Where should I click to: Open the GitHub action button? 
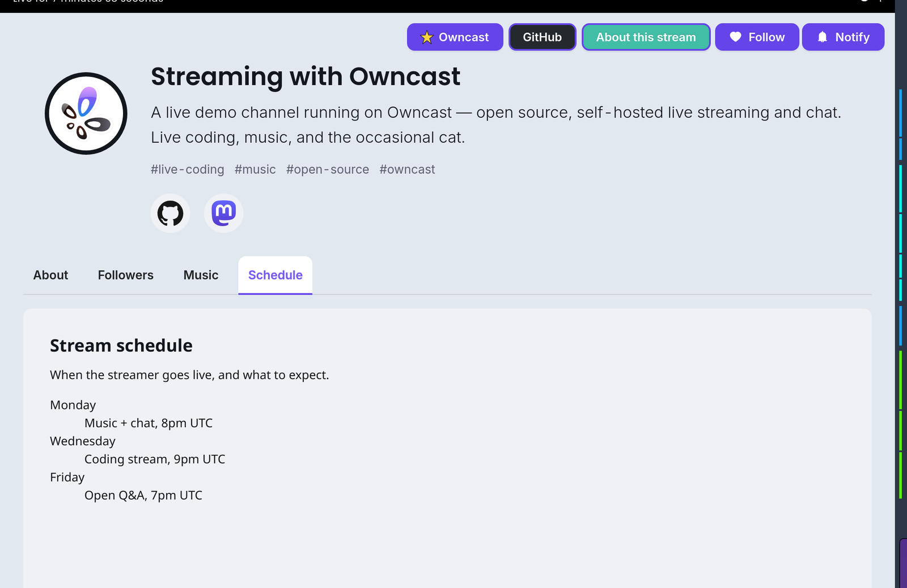coord(542,37)
